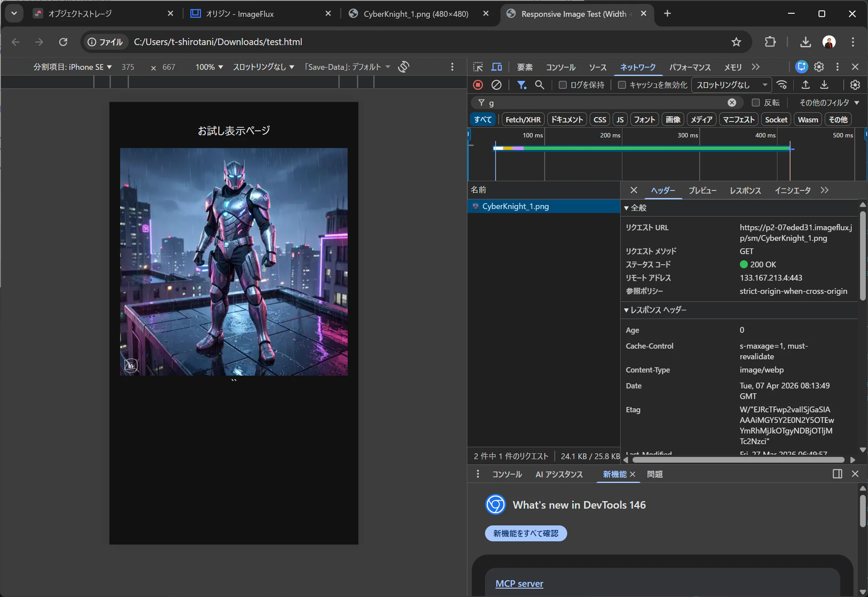
Task: Toggle the device toolbar icon
Action: point(497,67)
